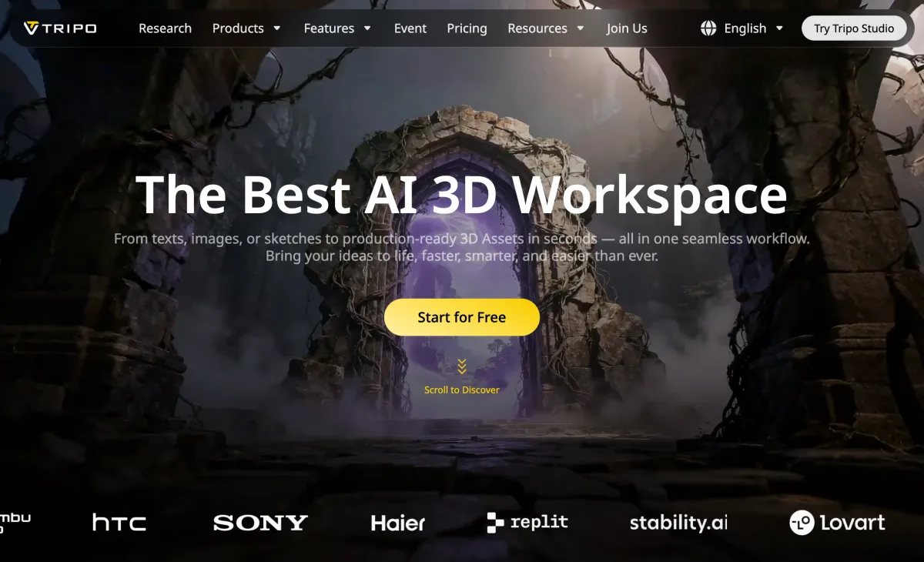Click the Scroll to Discover text
Screen dimensions: 924x562
tap(462, 390)
